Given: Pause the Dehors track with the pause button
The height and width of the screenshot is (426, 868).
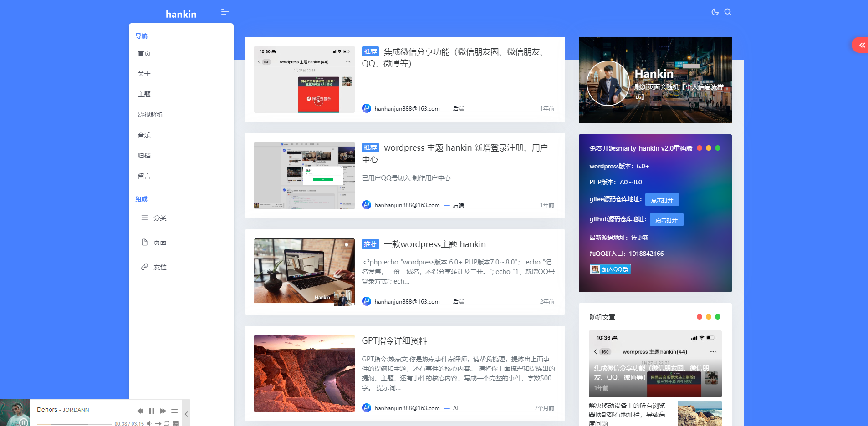Looking at the screenshot, I should [152, 411].
